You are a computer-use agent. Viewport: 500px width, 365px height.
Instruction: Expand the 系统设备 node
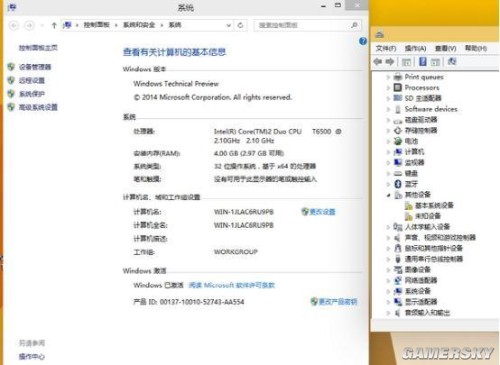coord(388,291)
